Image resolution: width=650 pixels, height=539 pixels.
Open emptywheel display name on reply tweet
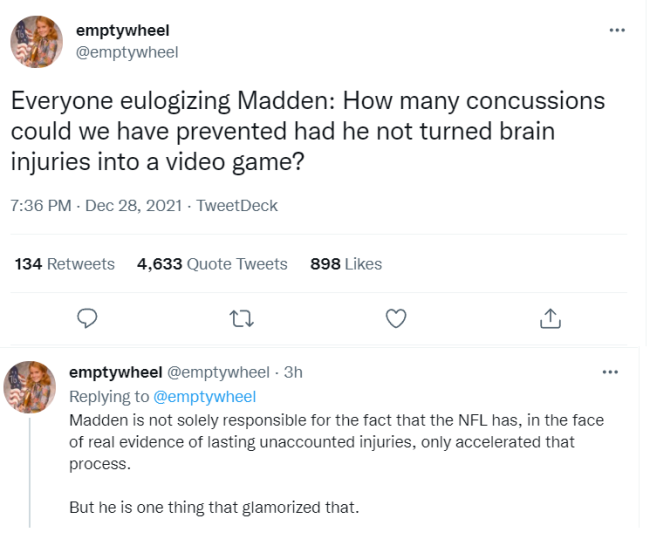tap(114, 373)
